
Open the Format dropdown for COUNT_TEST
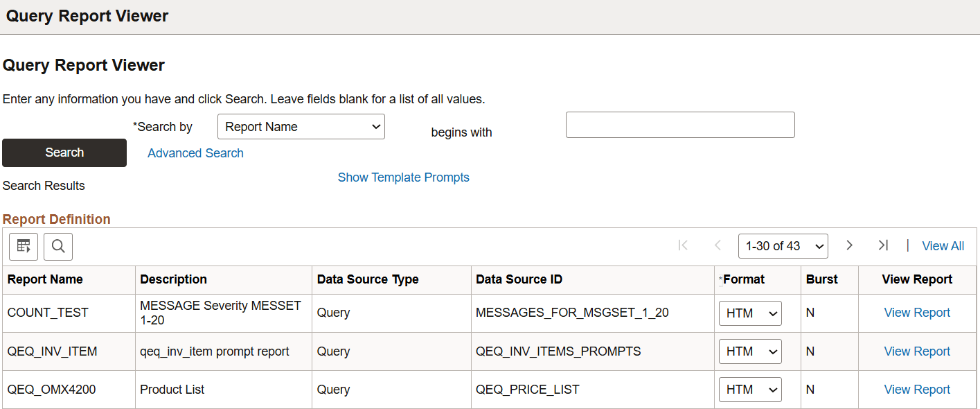(x=749, y=313)
